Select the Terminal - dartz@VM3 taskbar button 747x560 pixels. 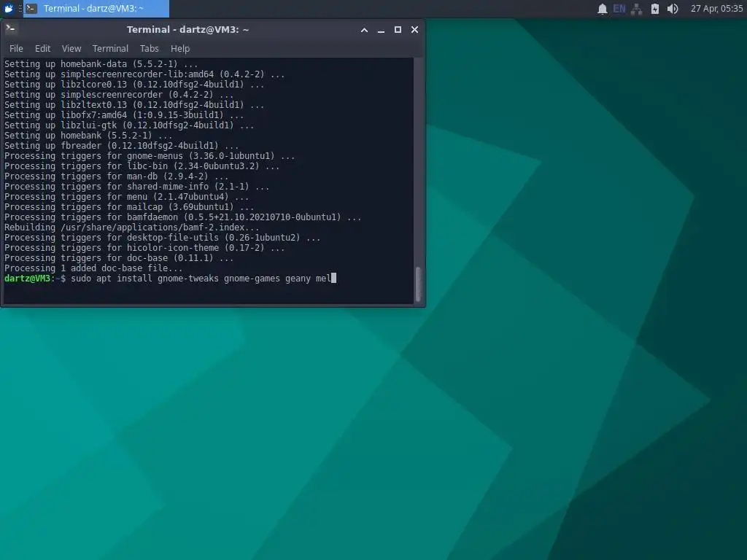coord(96,9)
